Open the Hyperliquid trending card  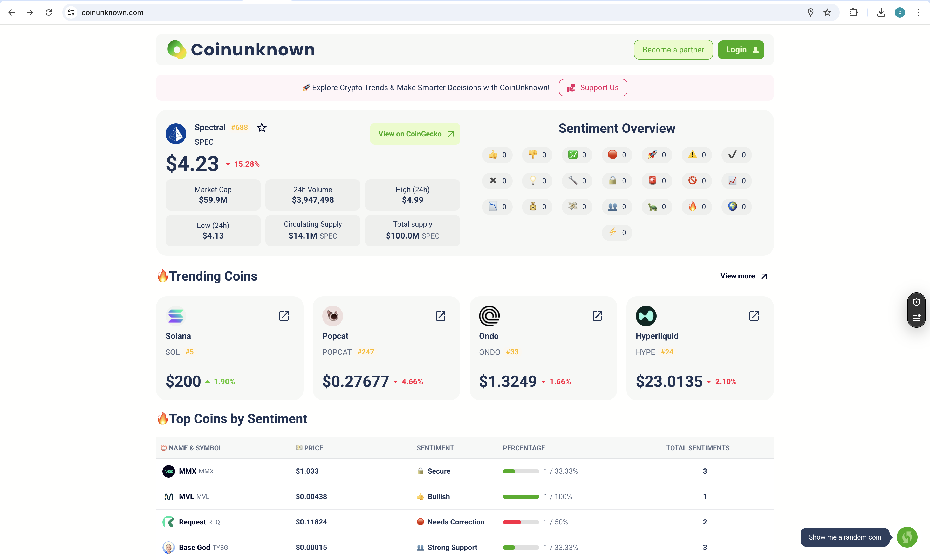pyautogui.click(x=700, y=348)
